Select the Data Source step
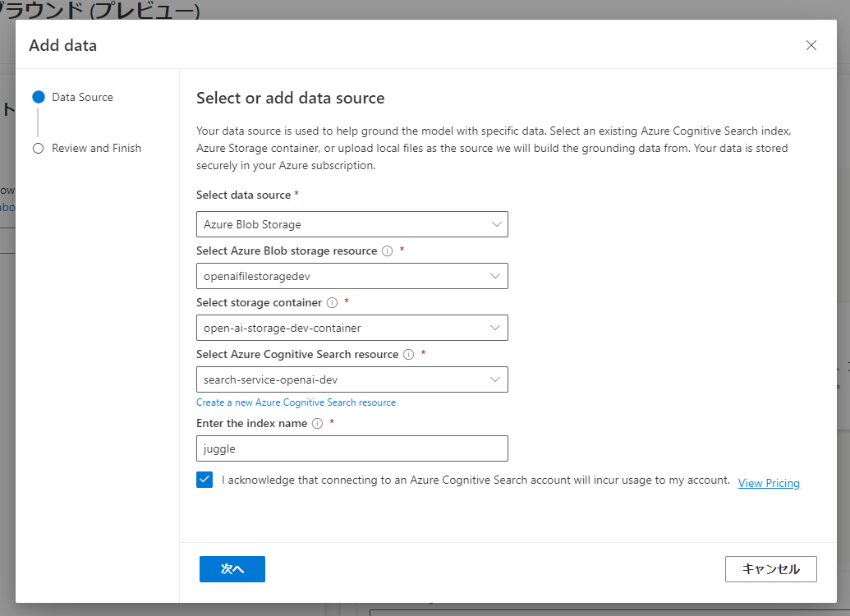 tap(72, 97)
